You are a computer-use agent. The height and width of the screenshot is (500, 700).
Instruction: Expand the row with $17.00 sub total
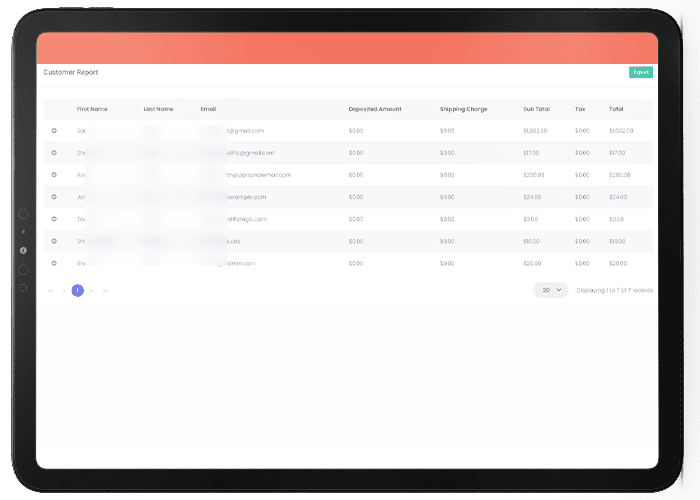[x=54, y=152]
